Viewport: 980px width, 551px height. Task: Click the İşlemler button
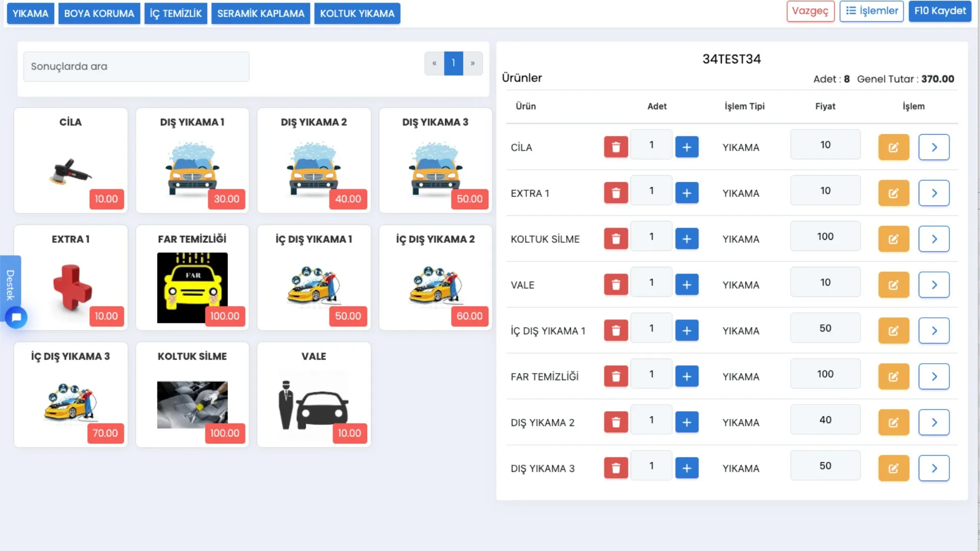871,11
